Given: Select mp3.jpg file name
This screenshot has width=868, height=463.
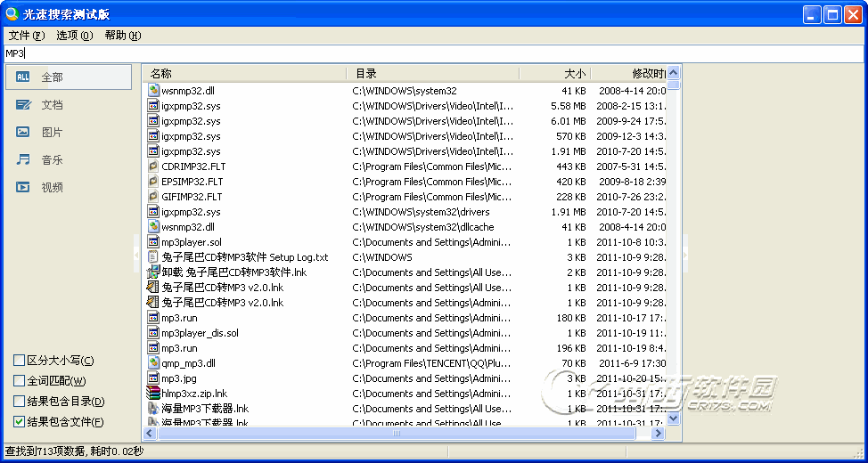Looking at the screenshot, I should (179, 378).
